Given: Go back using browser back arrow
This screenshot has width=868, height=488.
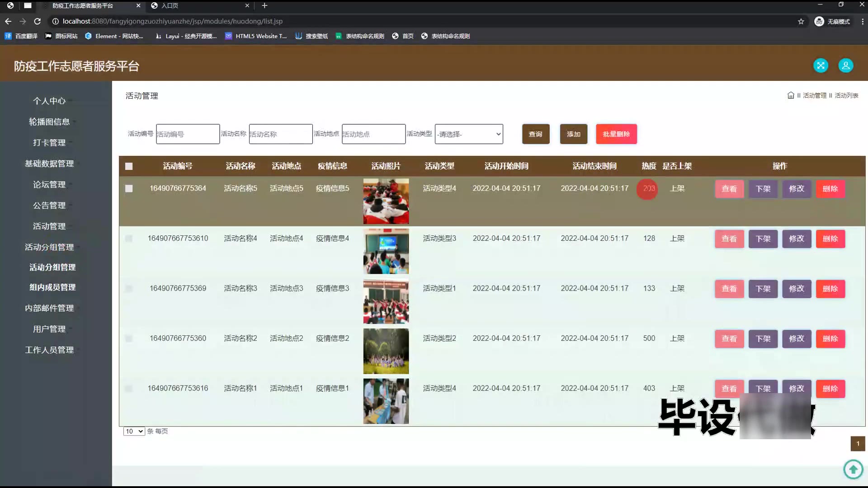Looking at the screenshot, I should click(x=8, y=21).
